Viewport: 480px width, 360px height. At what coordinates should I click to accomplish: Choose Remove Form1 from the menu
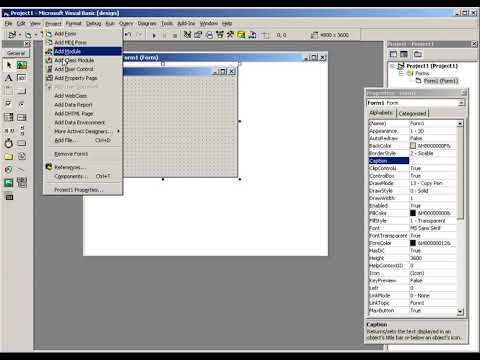click(83, 154)
